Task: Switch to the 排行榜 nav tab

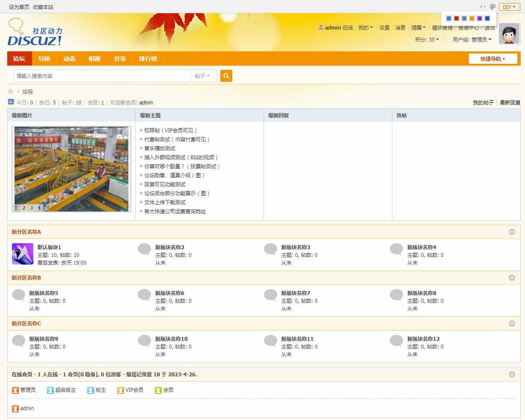Action: (x=148, y=59)
